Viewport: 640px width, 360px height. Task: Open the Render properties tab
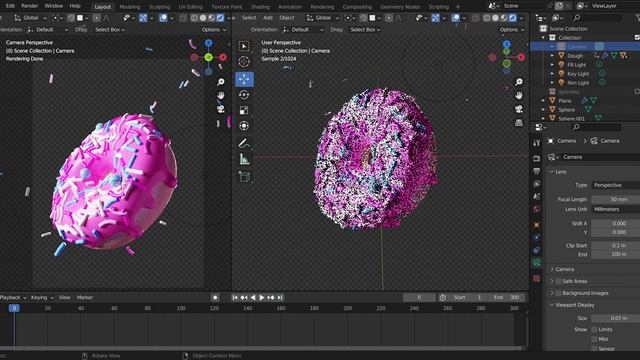[537, 158]
